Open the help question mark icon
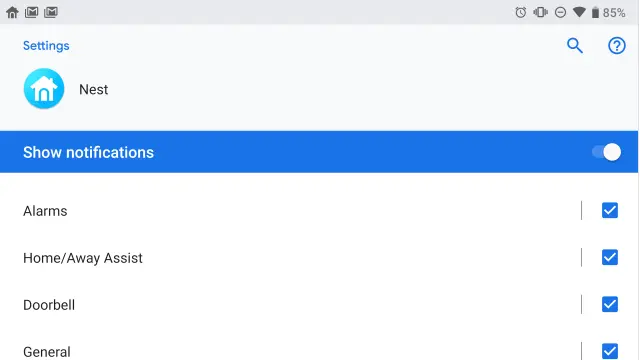640x360 pixels. pyautogui.click(x=616, y=46)
